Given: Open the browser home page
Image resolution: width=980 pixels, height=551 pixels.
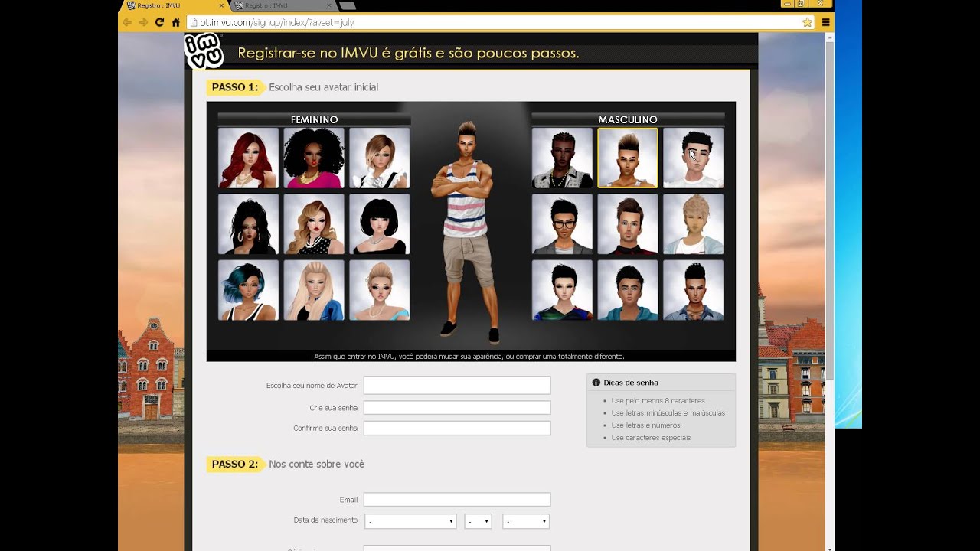Looking at the screenshot, I should pyautogui.click(x=176, y=22).
